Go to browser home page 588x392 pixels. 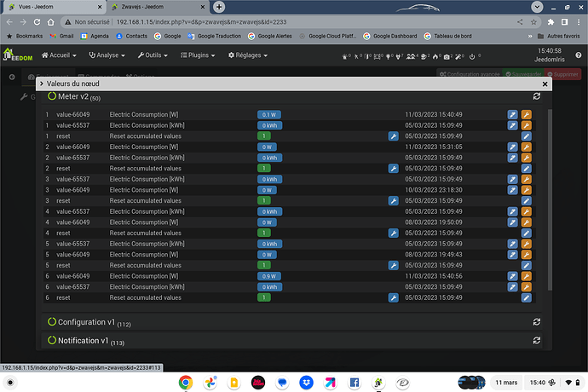(x=50, y=22)
